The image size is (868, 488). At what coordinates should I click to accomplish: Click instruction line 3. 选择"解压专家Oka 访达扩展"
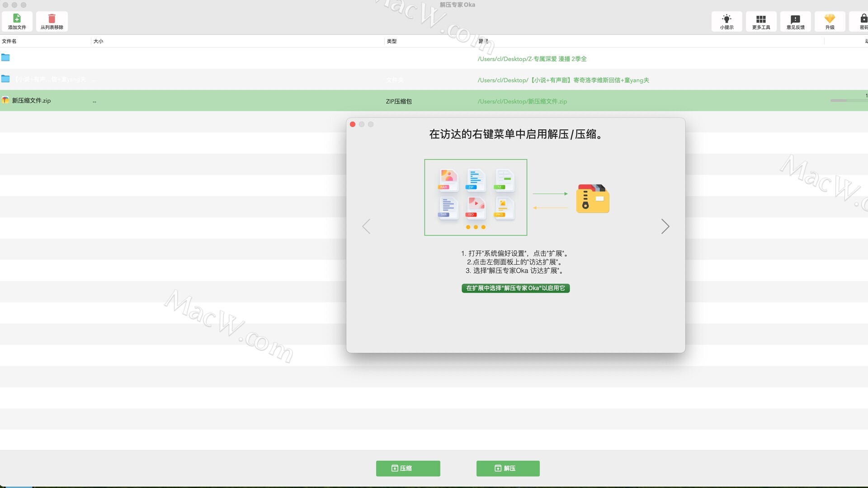coord(515,271)
